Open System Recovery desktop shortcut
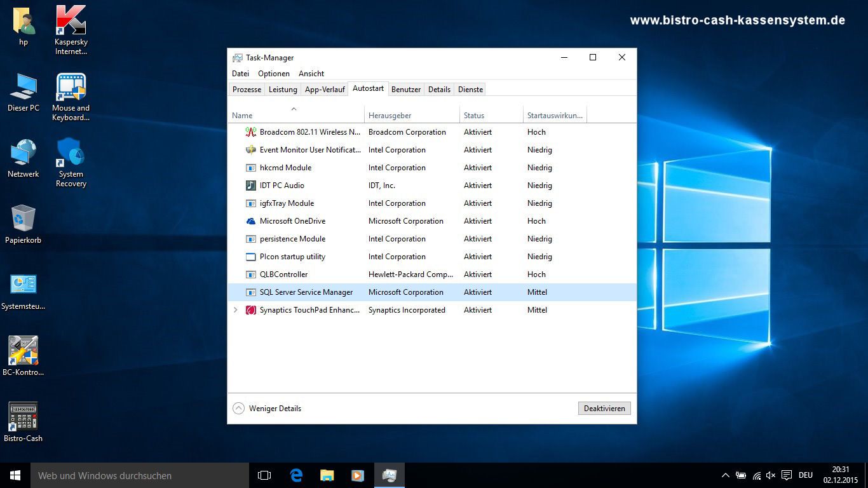The image size is (868, 488). point(71,163)
